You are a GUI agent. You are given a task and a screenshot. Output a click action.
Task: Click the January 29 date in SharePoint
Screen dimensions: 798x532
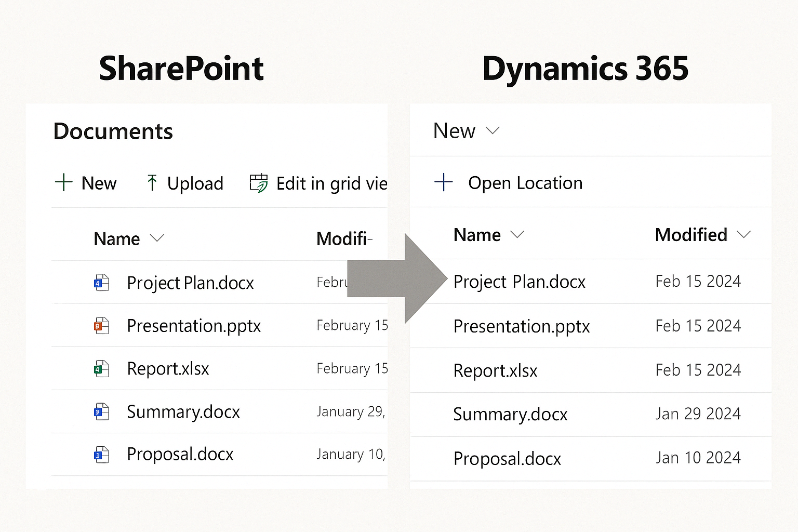click(x=351, y=412)
